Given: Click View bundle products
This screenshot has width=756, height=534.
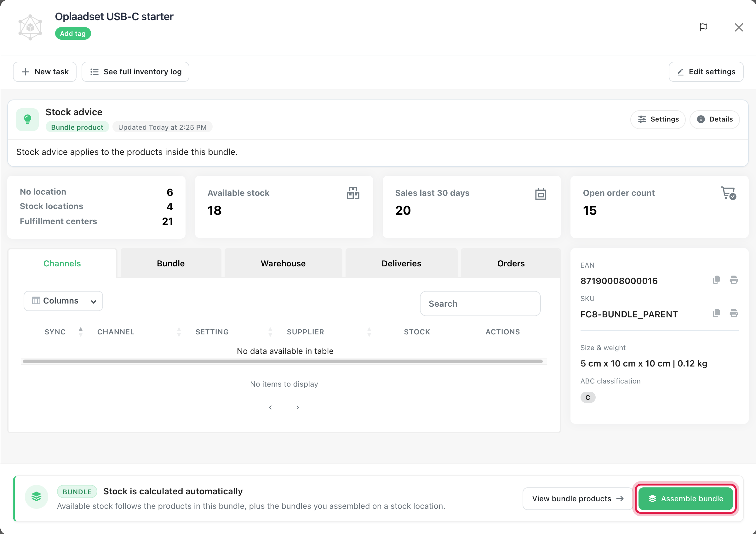Looking at the screenshot, I should tap(577, 499).
